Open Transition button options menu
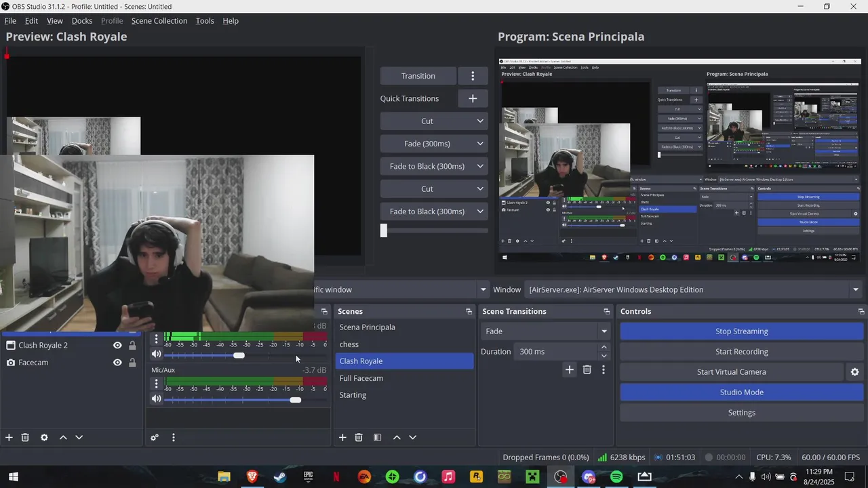The image size is (868, 488). pyautogui.click(x=473, y=76)
